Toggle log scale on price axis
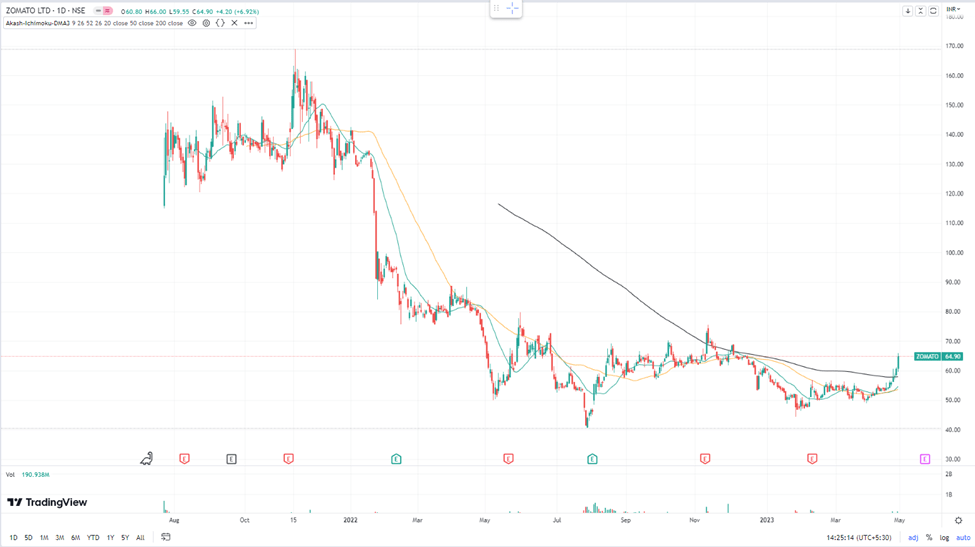Image resolution: width=975 pixels, height=547 pixels. (x=944, y=538)
